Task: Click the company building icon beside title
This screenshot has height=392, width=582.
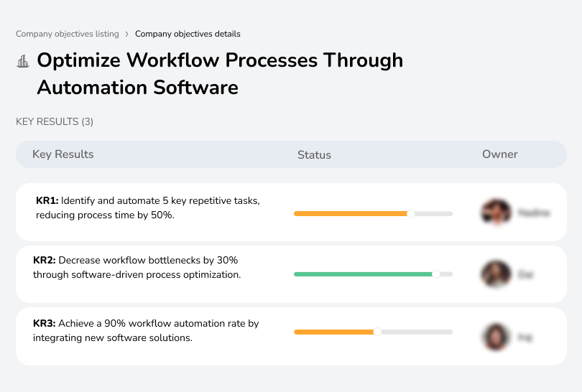Action: [23, 61]
